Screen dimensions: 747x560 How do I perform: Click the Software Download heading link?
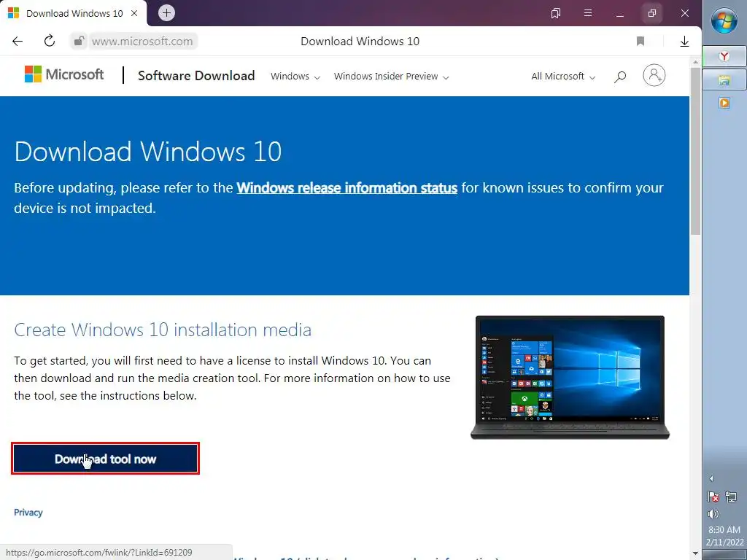pyautogui.click(x=196, y=76)
